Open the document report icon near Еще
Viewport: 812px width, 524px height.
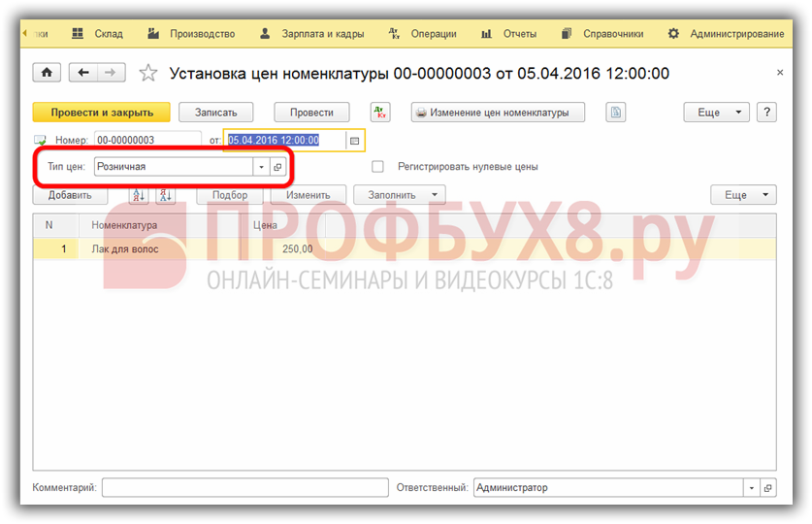pyautogui.click(x=616, y=113)
